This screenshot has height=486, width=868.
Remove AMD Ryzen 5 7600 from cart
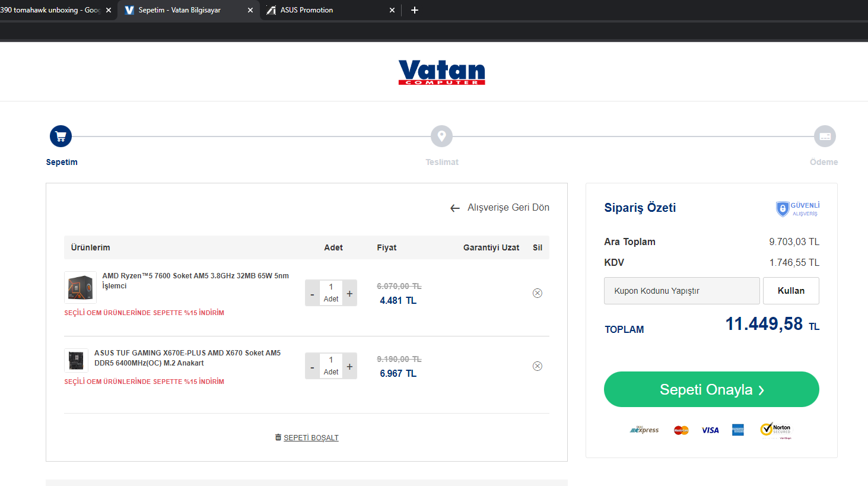click(x=538, y=293)
